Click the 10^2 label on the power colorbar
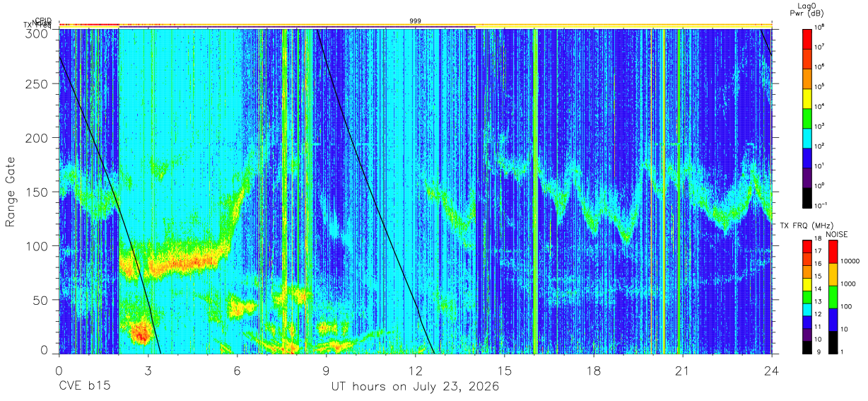Screen dimensions: 868x401 click(819, 146)
